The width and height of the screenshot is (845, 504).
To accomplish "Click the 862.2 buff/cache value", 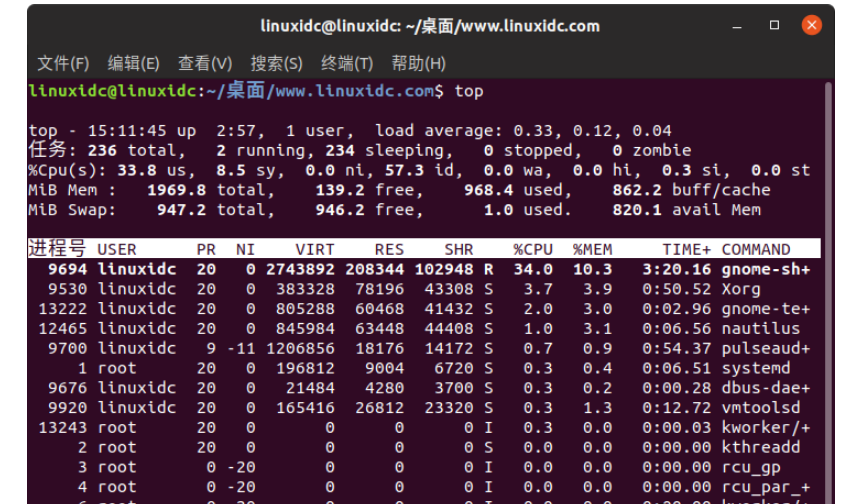I will [637, 190].
